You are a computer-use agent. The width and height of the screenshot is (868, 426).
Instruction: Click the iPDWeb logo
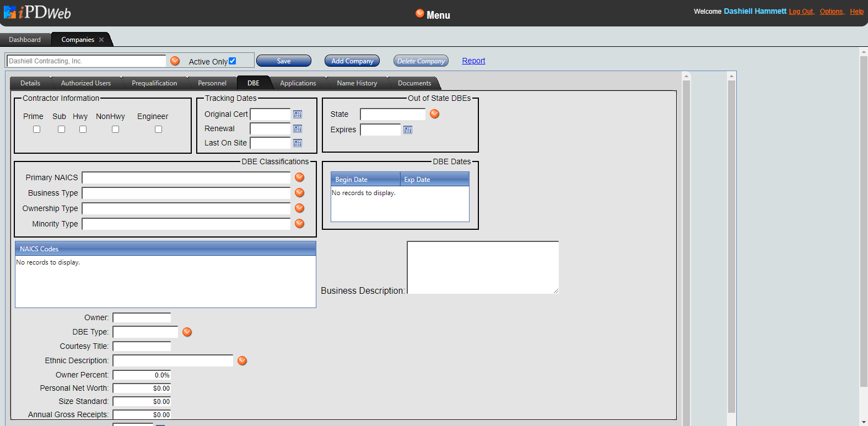37,13
